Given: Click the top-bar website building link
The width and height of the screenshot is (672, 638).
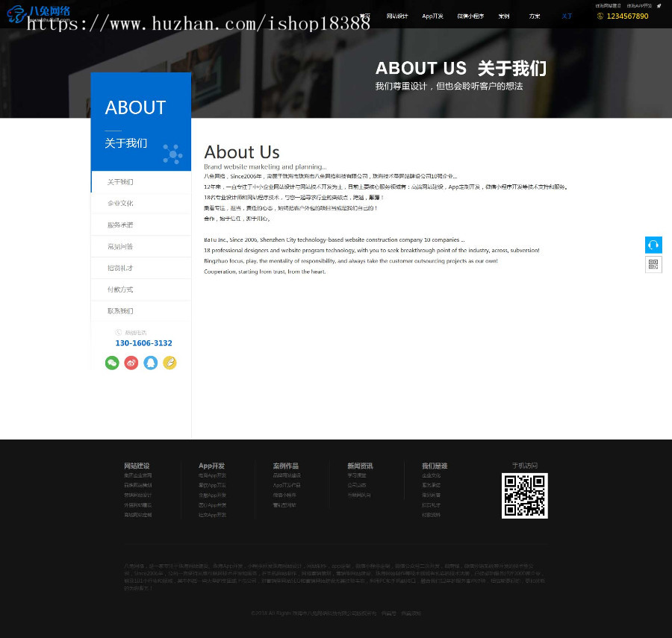Looking at the screenshot, I should (608, 6).
